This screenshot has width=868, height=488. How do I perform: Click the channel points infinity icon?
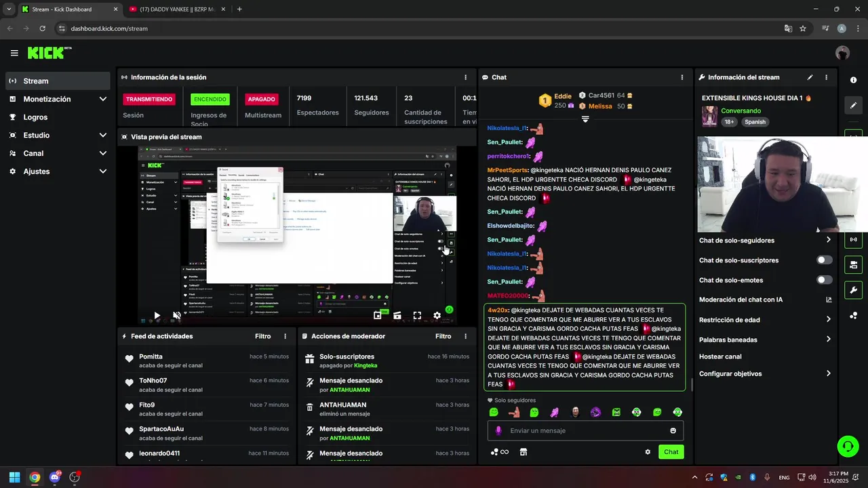point(500,452)
